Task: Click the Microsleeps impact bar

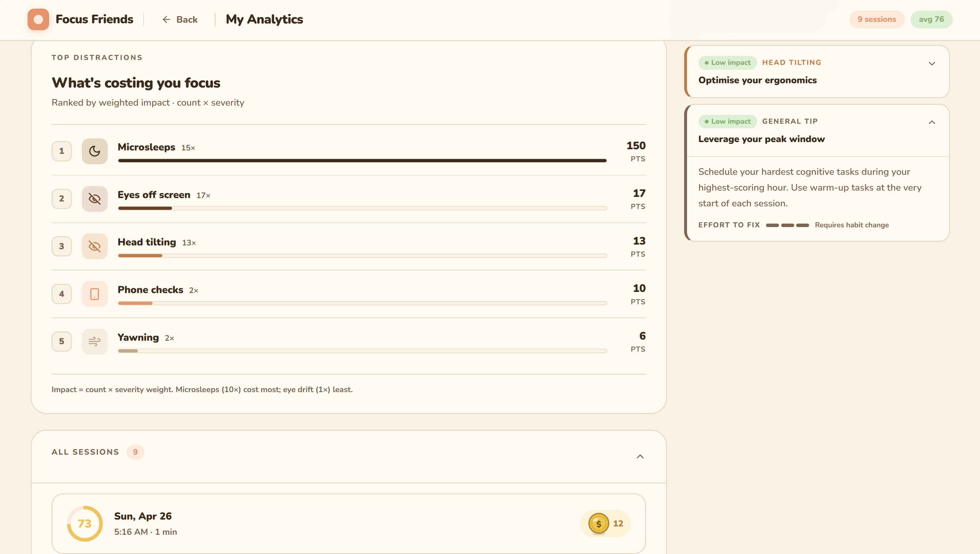Action: (x=362, y=160)
